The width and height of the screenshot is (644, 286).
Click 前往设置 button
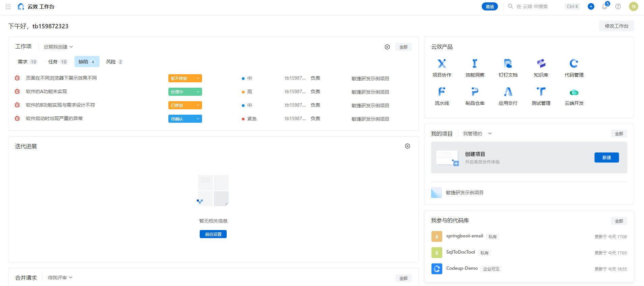pyautogui.click(x=213, y=234)
